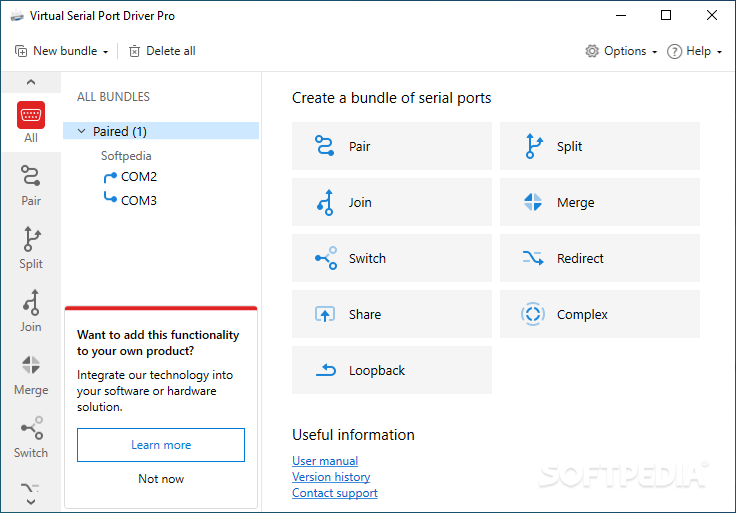
Task: Open the User manual link
Action: [325, 461]
